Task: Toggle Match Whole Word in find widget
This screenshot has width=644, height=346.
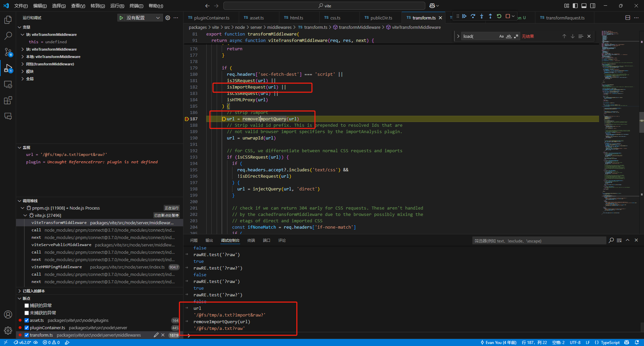Action: pyautogui.click(x=509, y=36)
